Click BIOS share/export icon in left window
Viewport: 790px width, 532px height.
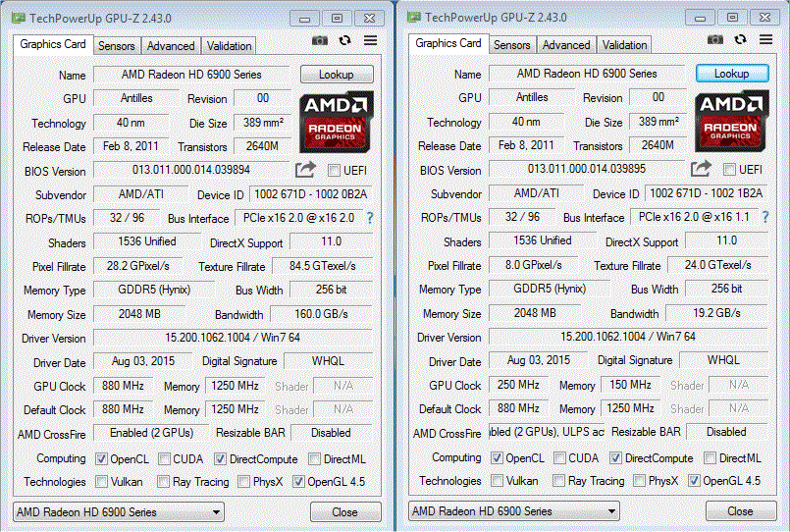[305, 170]
